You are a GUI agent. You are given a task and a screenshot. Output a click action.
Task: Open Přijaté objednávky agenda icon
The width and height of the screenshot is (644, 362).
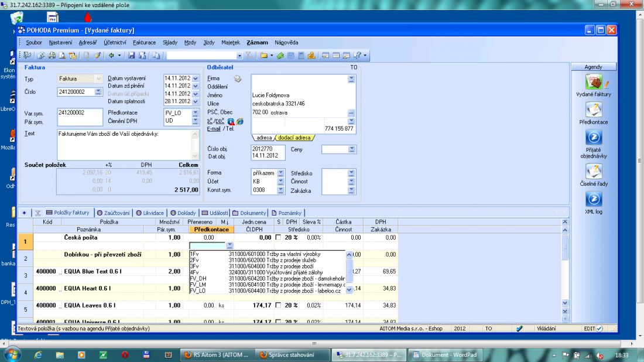(x=594, y=139)
